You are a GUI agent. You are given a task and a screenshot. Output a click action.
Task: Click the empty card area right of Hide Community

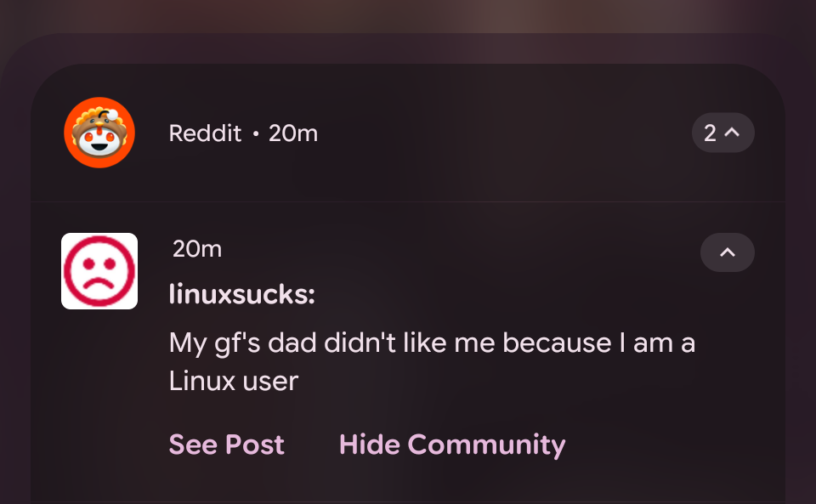pos(671,445)
